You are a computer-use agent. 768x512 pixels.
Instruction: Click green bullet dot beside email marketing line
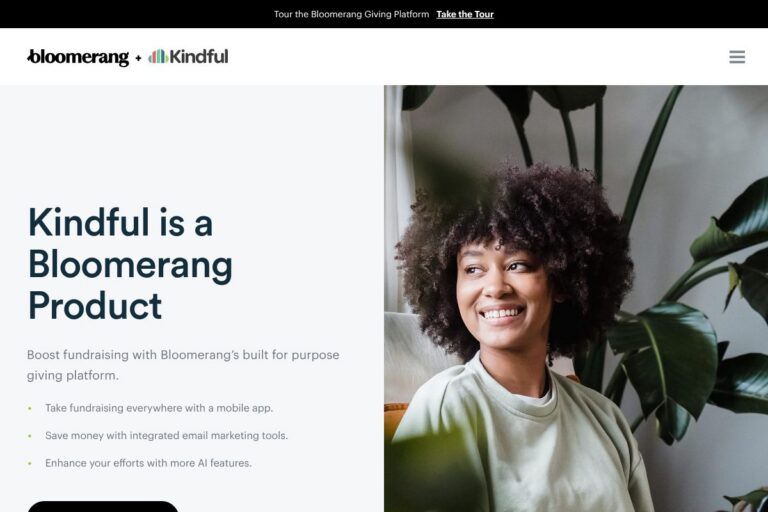pyautogui.click(x=30, y=436)
